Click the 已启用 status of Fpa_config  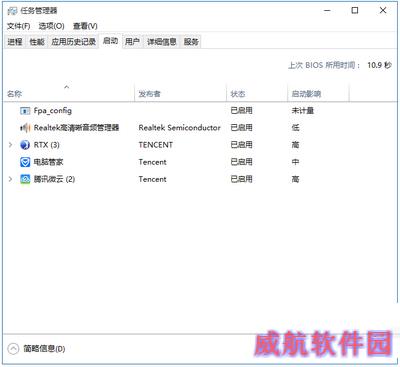pos(241,111)
